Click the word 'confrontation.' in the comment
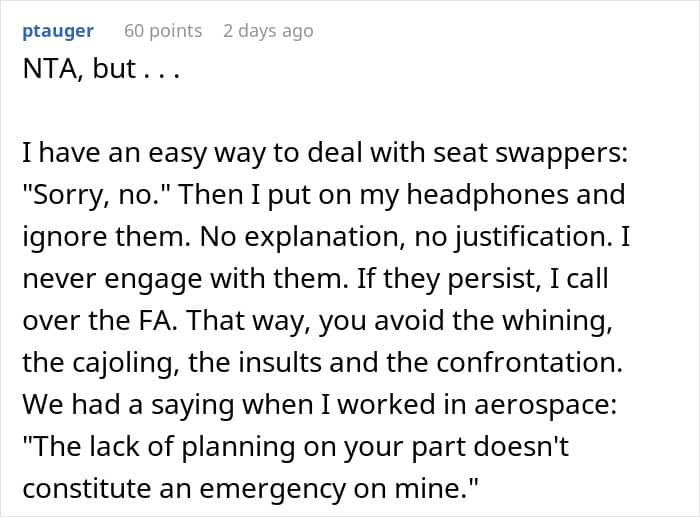 point(529,363)
